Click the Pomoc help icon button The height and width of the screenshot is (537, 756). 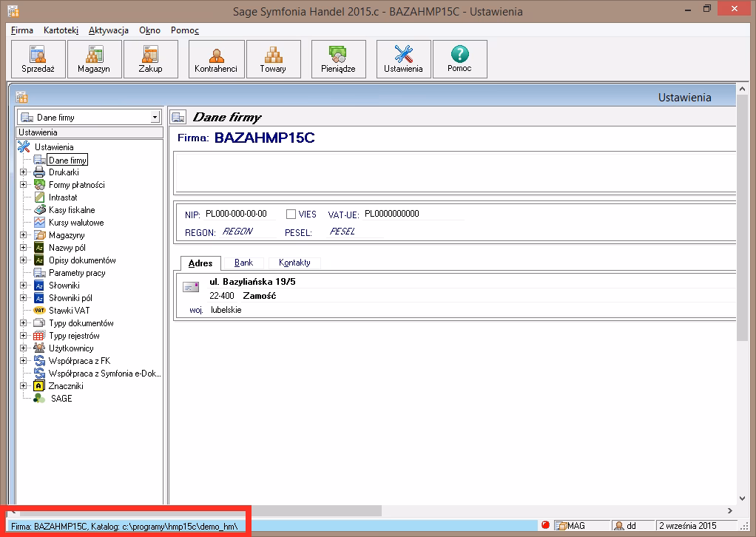click(x=459, y=59)
